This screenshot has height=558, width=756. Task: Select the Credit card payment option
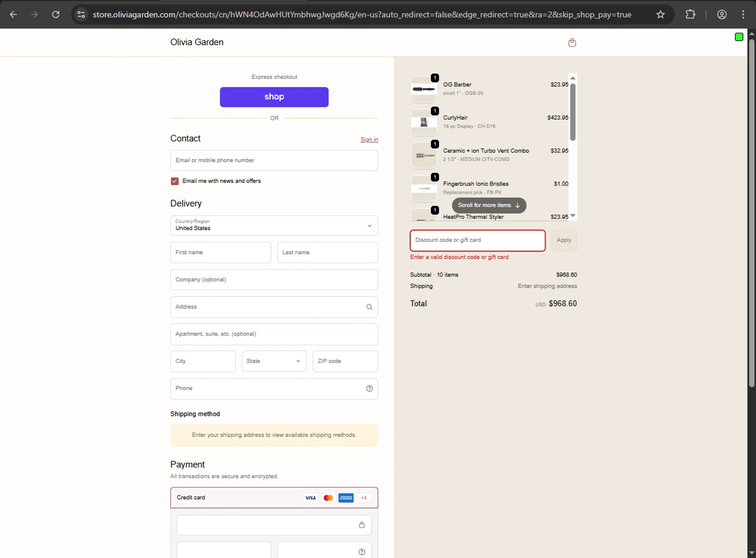[274, 498]
